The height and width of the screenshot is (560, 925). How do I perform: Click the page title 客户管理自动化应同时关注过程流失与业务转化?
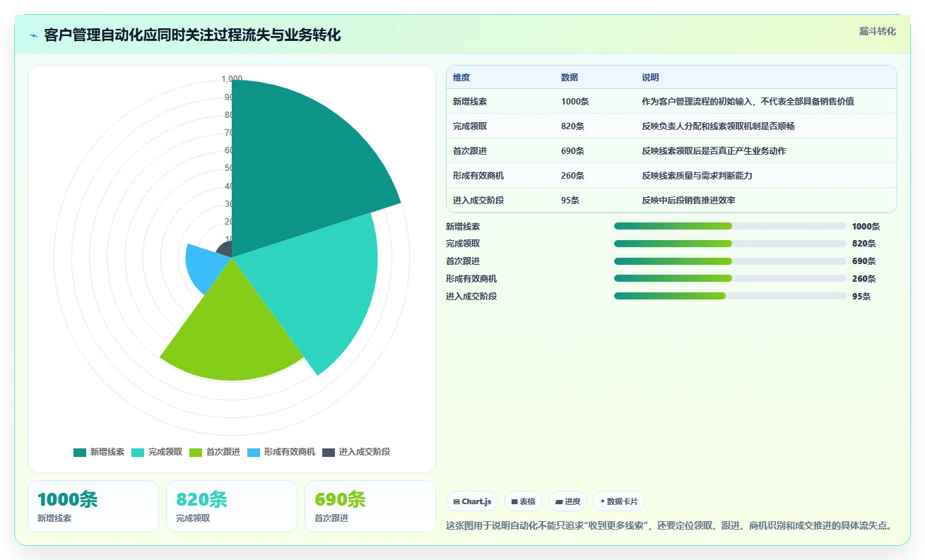point(193,35)
